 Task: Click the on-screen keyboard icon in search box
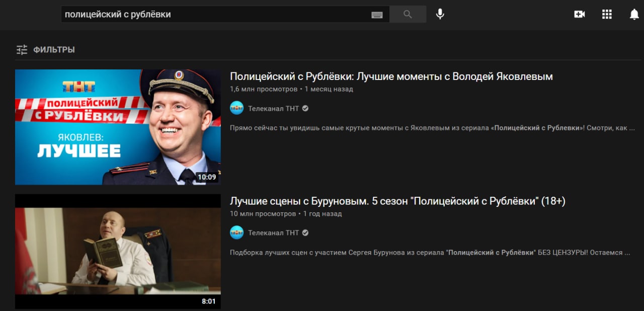(377, 15)
